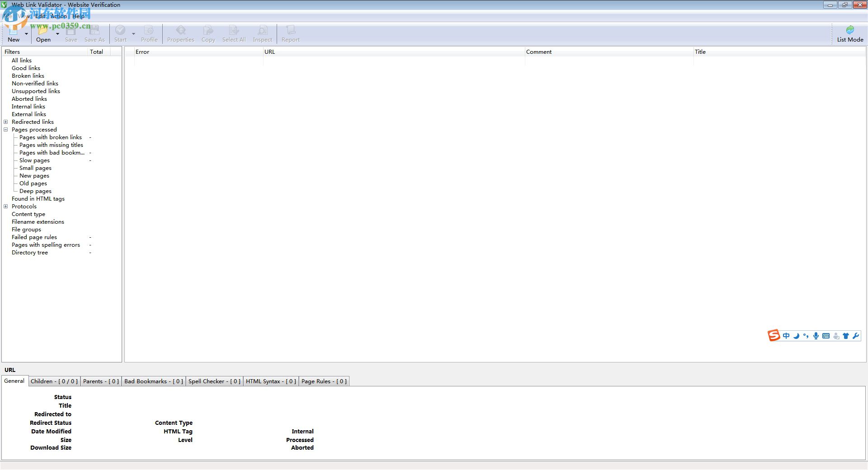Select the Broken links filter
This screenshot has height=470, width=868.
pos(28,75)
